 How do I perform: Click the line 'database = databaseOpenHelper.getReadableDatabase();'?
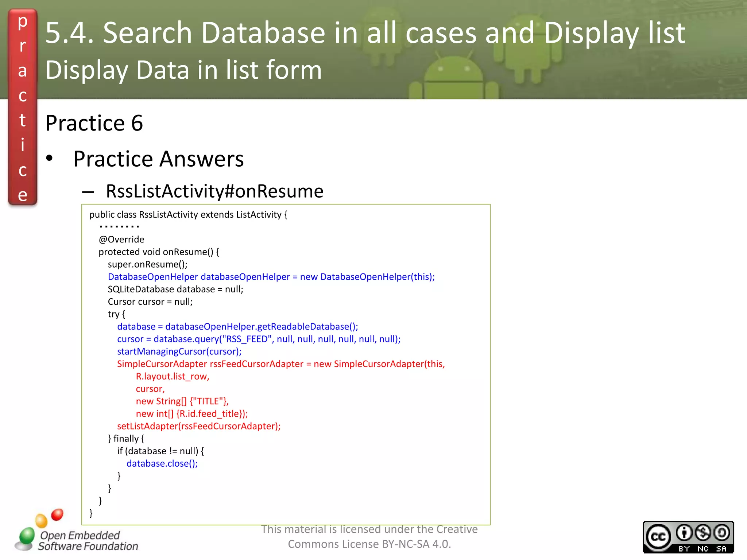pyautogui.click(x=237, y=327)
